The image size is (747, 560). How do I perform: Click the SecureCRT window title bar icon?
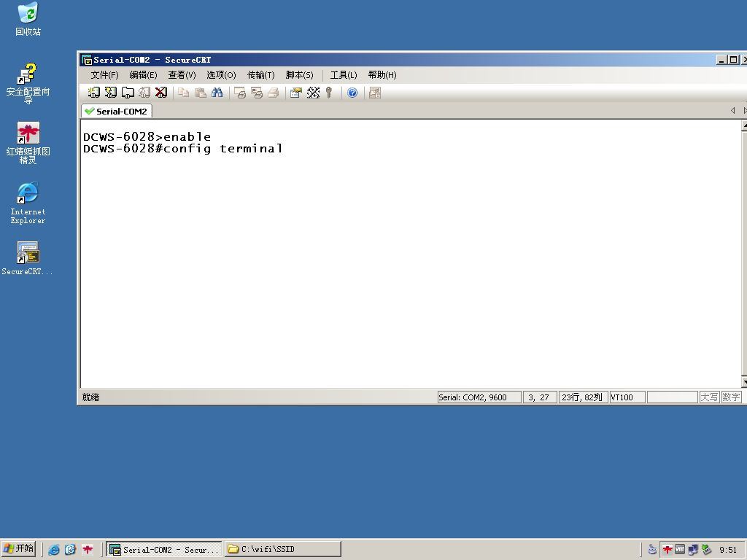(86, 60)
